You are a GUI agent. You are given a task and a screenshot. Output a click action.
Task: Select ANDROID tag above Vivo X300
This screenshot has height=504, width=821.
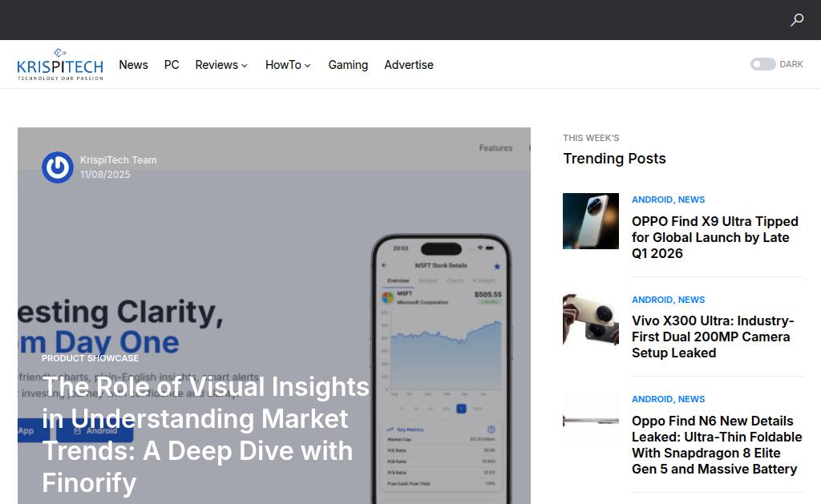[653, 300]
